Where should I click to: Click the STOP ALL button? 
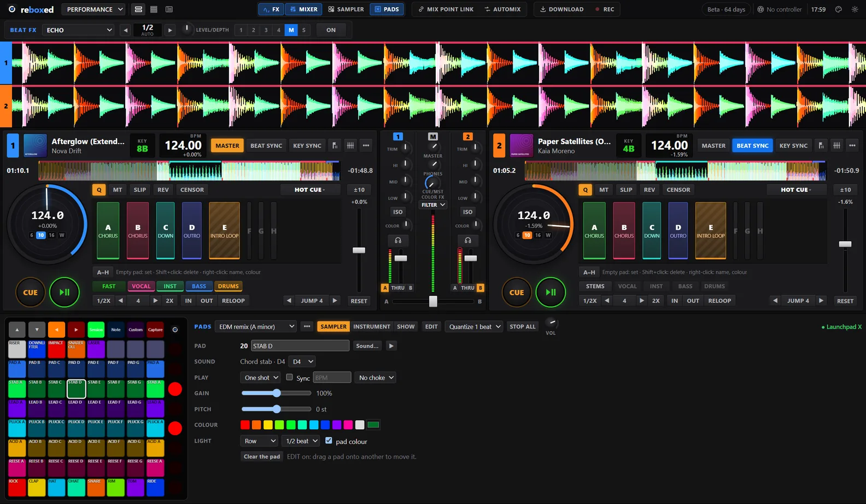523,326
